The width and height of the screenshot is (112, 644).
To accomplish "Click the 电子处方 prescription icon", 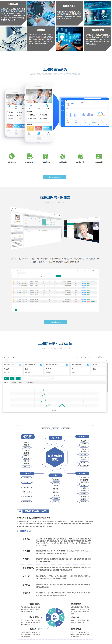I will (x=46, y=156).
